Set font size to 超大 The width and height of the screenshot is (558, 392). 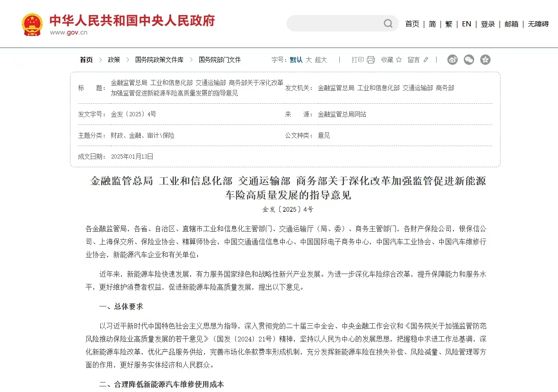pos(321,60)
